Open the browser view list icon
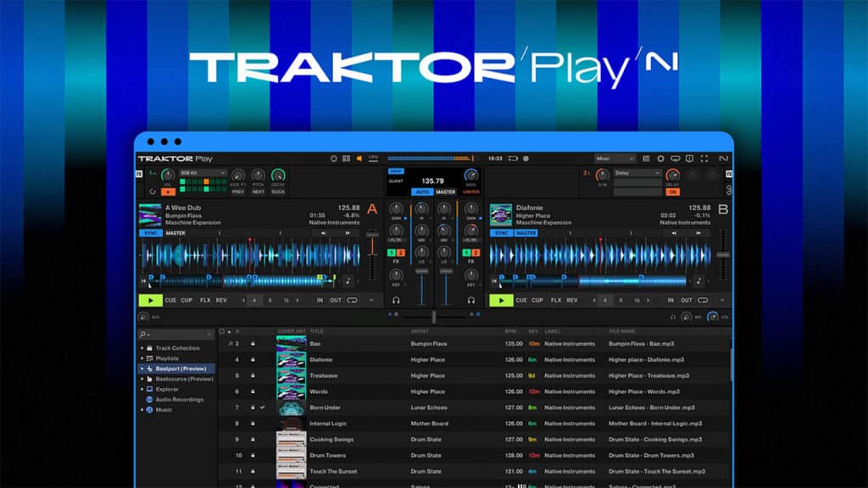The image size is (868, 488). (x=646, y=158)
